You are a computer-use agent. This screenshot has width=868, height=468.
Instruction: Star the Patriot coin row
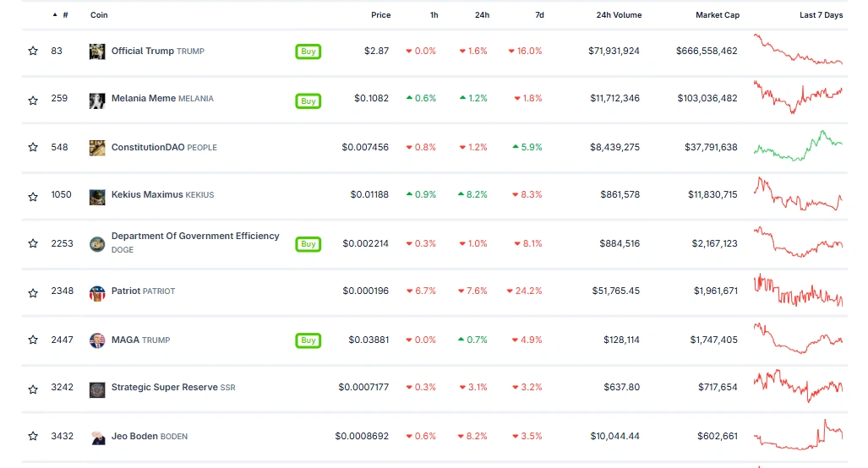click(x=33, y=293)
